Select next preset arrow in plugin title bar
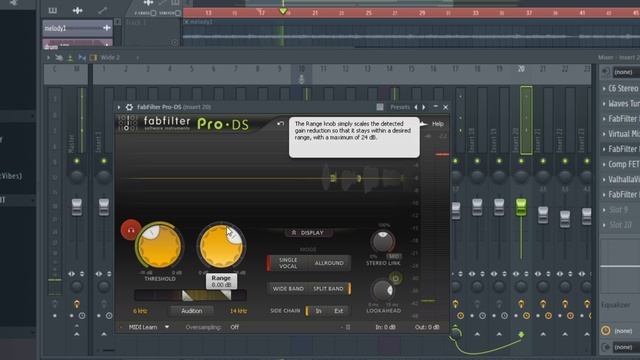640x360 pixels. coord(424,107)
